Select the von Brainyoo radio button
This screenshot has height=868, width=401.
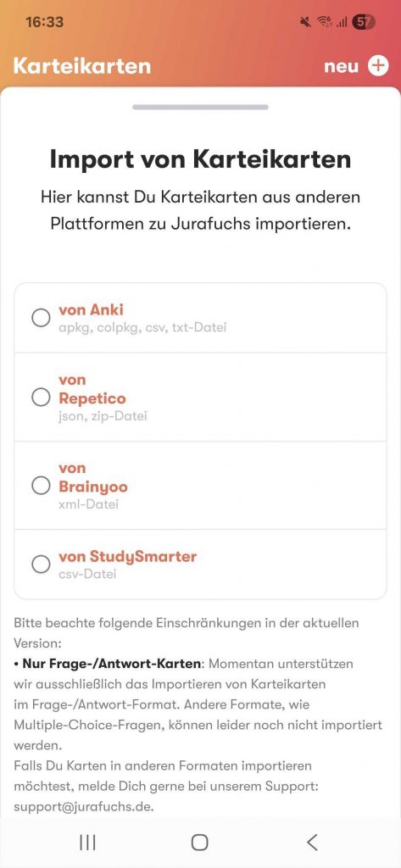(41, 486)
